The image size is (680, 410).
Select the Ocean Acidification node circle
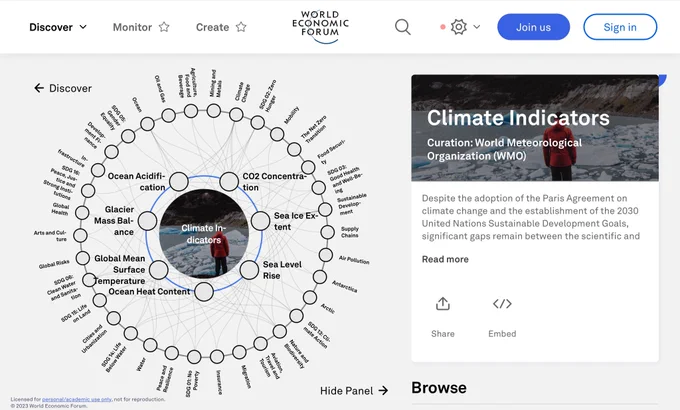179,181
